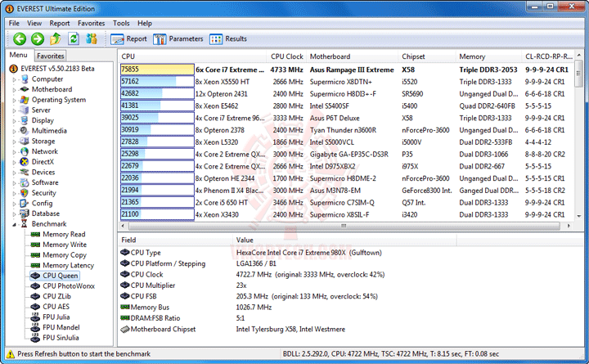Select the Devices tree icon
This screenshot has height=364, width=589.
click(x=25, y=172)
